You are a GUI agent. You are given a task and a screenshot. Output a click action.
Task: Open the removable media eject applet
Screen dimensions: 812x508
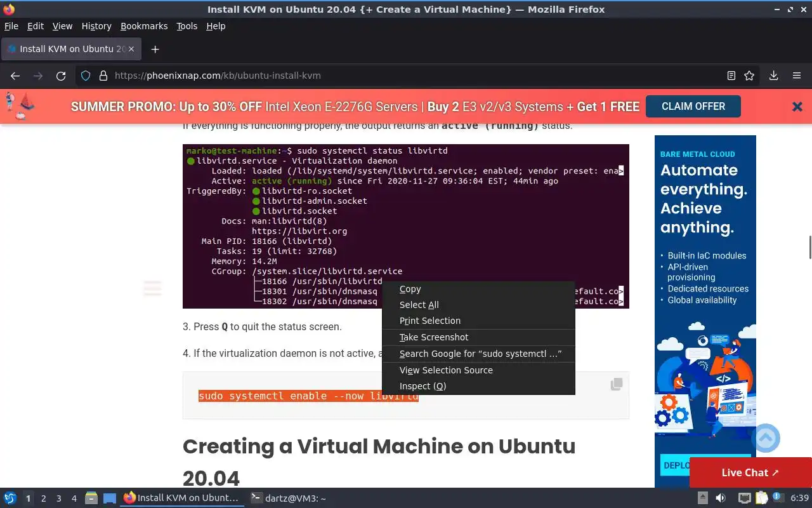(703, 498)
